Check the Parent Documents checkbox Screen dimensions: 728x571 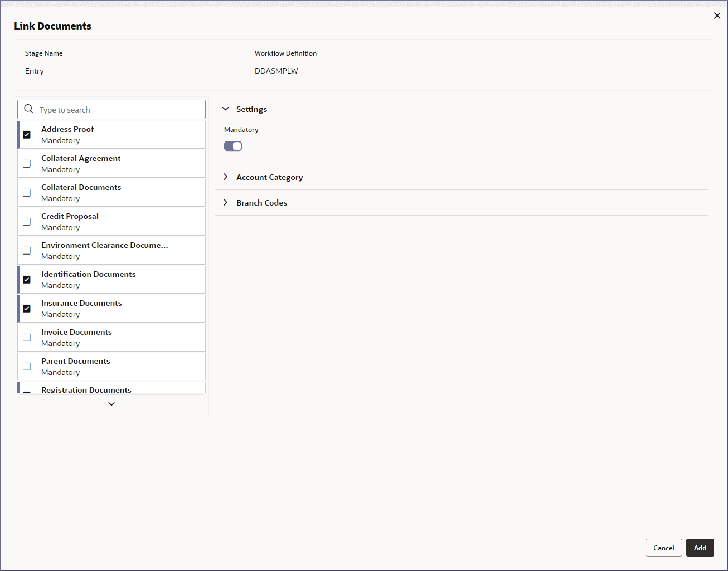[27, 367]
